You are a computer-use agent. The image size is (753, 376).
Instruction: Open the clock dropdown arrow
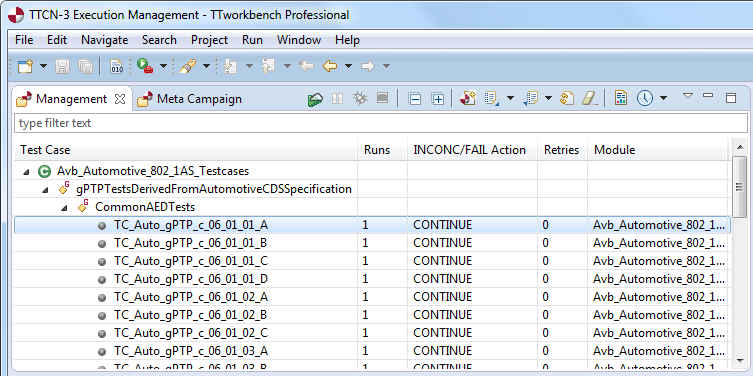pos(663,98)
